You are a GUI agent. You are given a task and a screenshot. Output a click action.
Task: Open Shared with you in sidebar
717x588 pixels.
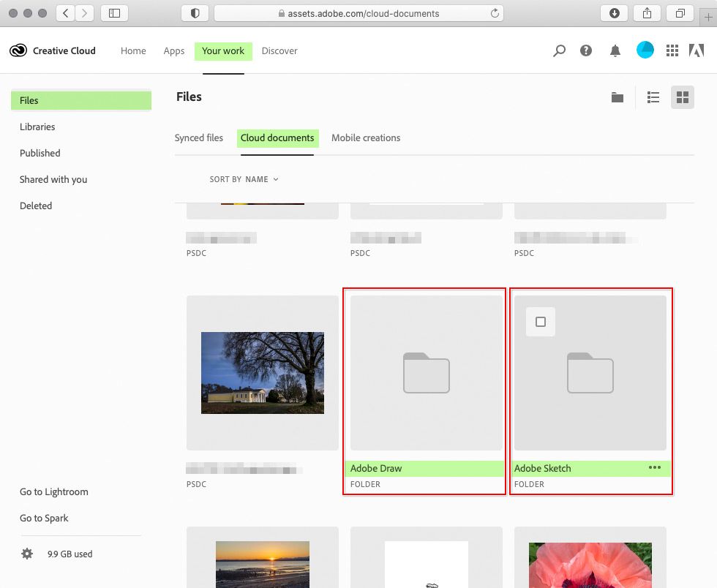(53, 179)
